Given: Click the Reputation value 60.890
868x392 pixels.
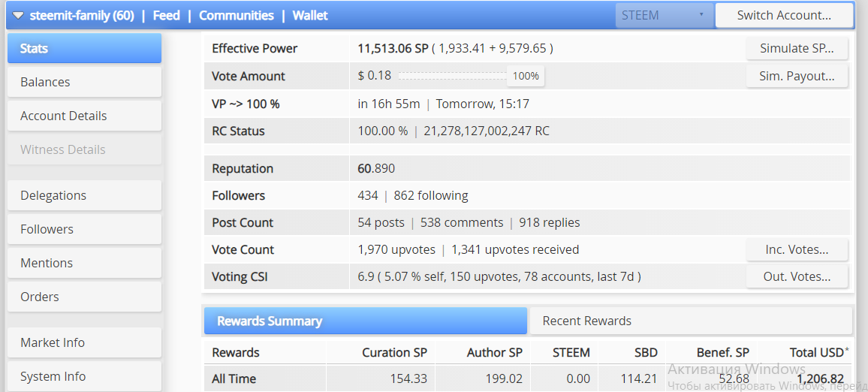Looking at the screenshot, I should tap(376, 168).
